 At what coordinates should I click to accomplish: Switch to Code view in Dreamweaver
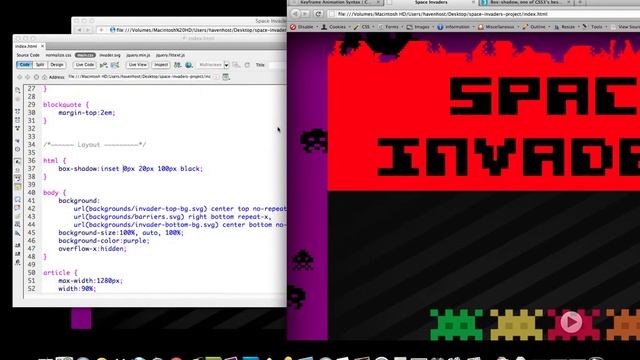click(x=24, y=65)
